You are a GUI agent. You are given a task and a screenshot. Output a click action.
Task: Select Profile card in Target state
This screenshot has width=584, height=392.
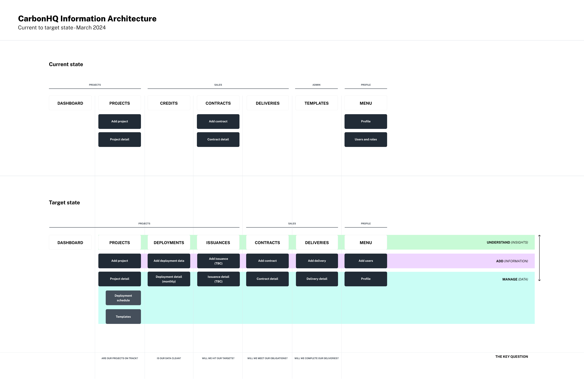366,279
